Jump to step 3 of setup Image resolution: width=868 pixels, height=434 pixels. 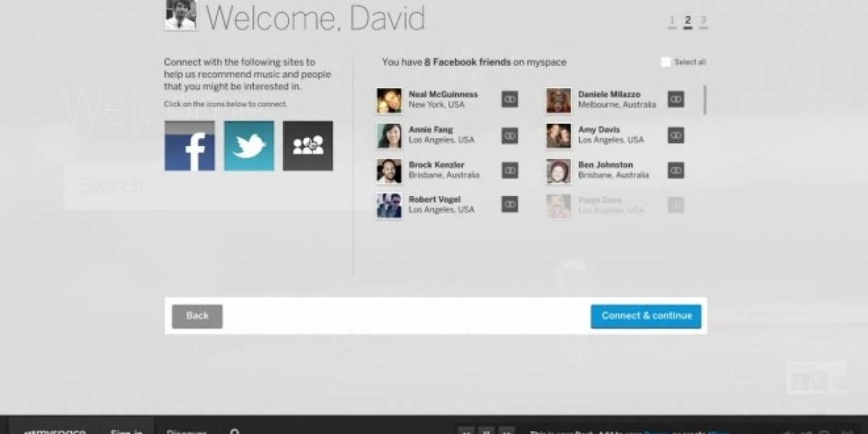(x=703, y=21)
